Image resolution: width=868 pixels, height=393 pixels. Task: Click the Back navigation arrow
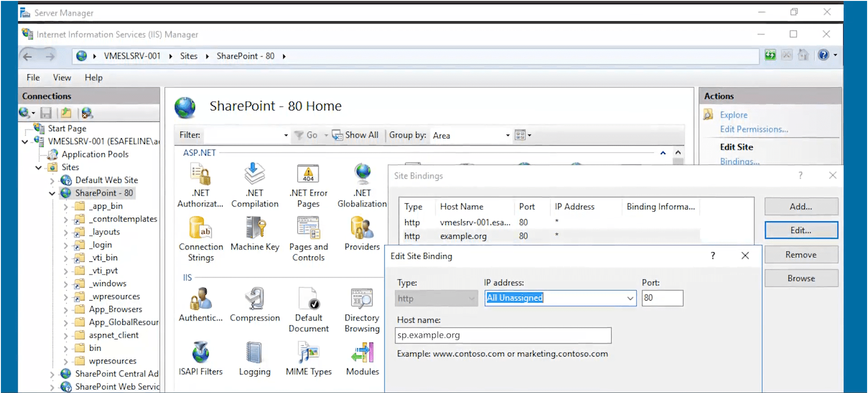28,56
